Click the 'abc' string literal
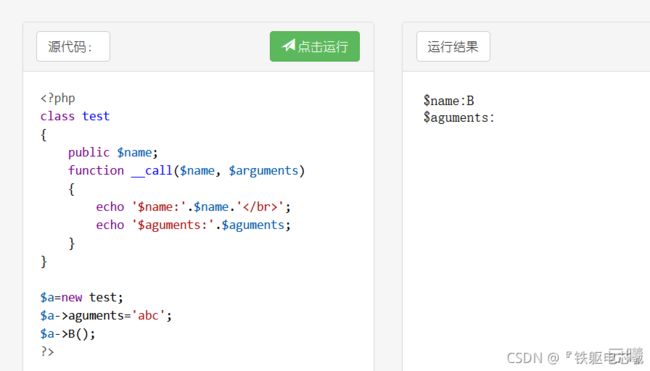Viewport: 650px width, 371px height. 148,315
